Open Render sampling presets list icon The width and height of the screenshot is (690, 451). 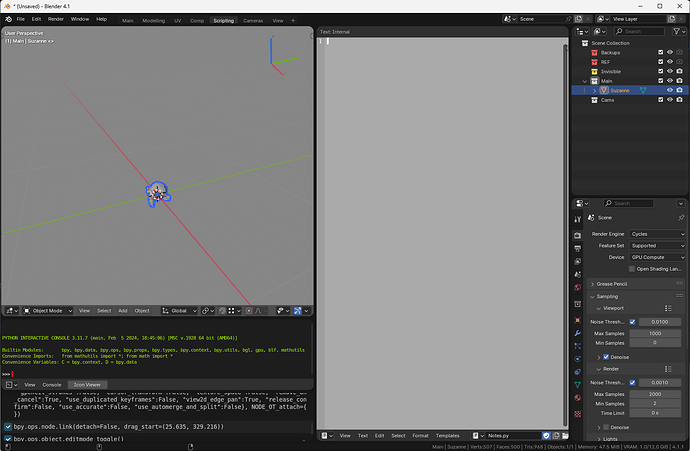click(x=668, y=369)
